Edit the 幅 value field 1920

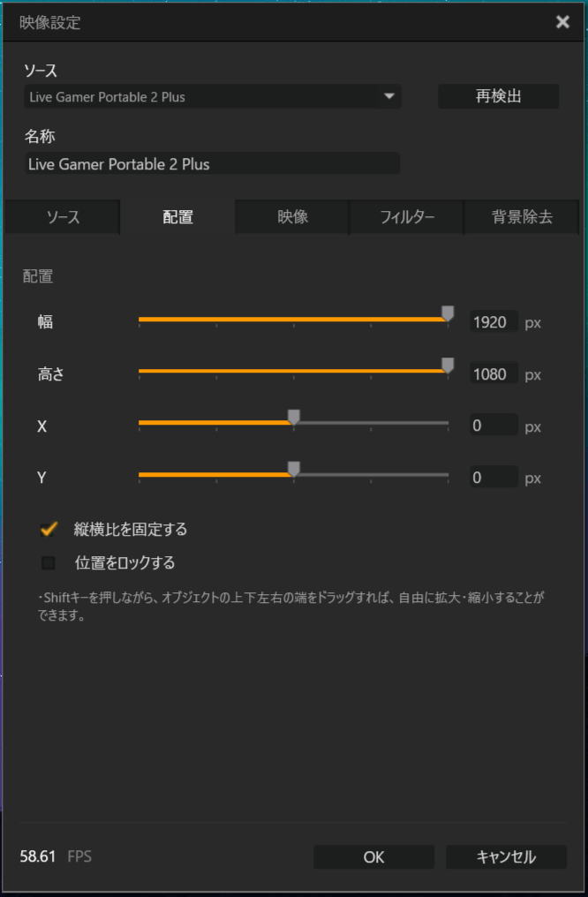pyautogui.click(x=494, y=322)
